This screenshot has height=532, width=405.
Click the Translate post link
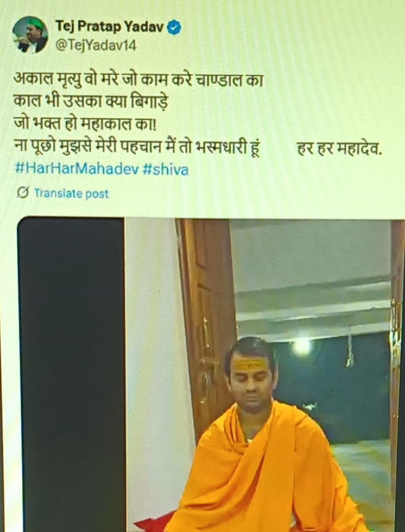click(x=72, y=193)
